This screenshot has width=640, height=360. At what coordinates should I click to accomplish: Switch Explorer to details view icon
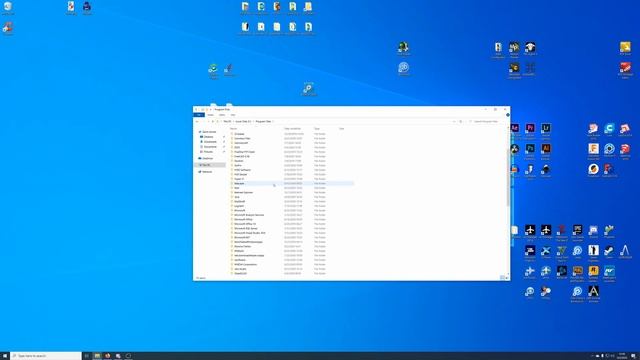[x=502, y=278]
